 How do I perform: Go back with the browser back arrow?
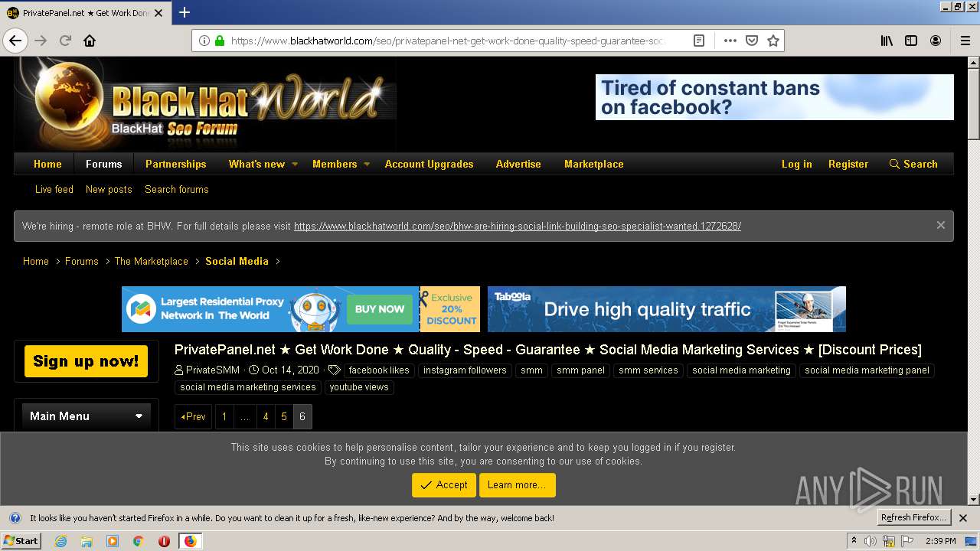click(15, 41)
